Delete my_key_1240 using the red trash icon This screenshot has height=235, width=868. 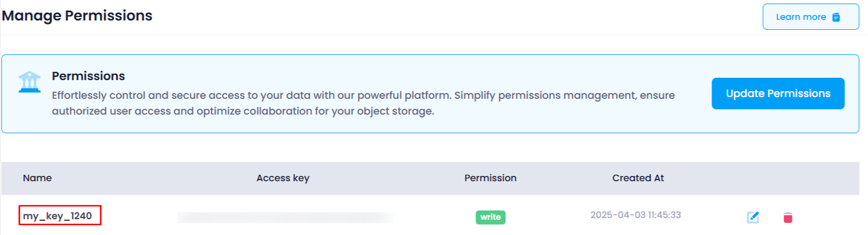coord(788,217)
